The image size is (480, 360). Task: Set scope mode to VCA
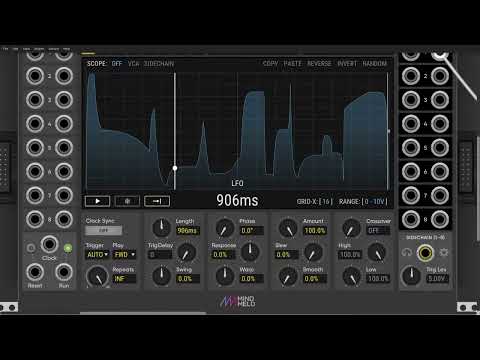click(x=133, y=63)
